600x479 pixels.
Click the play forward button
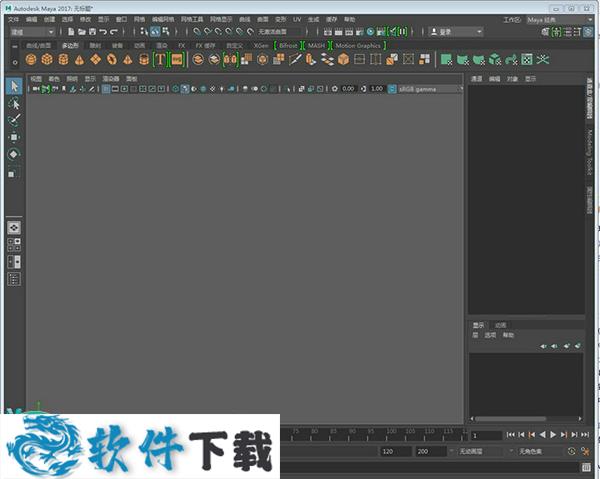tap(553, 435)
